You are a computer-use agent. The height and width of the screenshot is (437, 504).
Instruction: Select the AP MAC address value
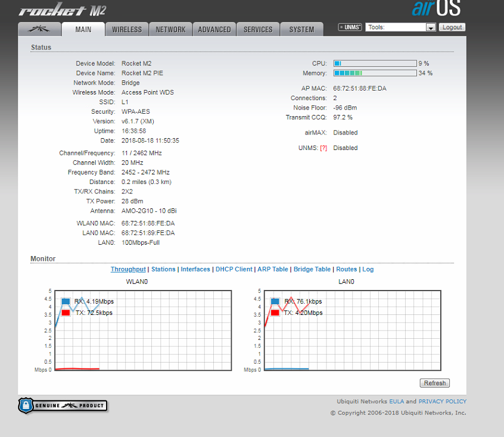(360, 89)
